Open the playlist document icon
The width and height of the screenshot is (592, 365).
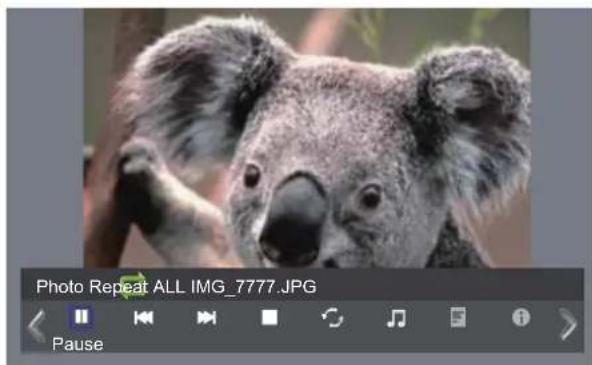[x=458, y=317]
